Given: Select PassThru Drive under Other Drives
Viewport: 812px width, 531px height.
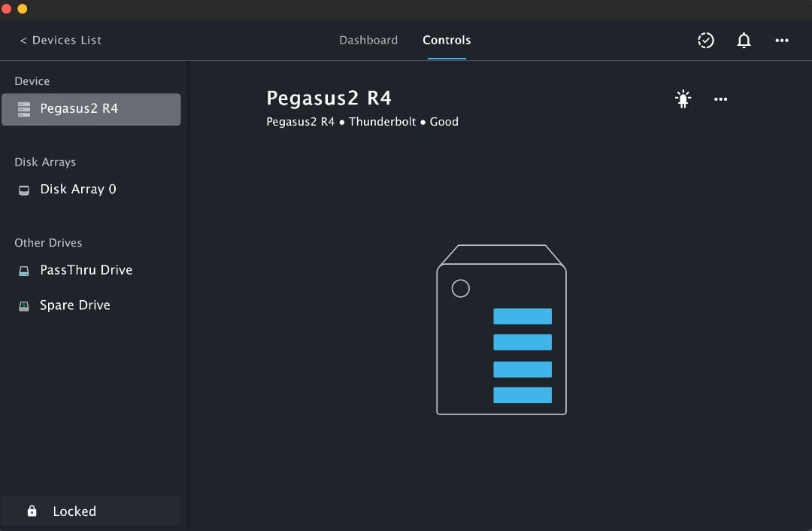Looking at the screenshot, I should pyautogui.click(x=86, y=270).
